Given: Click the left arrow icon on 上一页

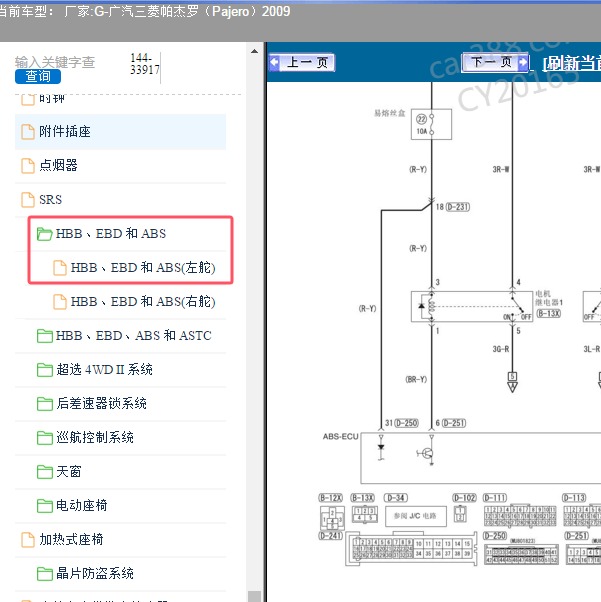Looking at the screenshot, I should pos(275,62).
